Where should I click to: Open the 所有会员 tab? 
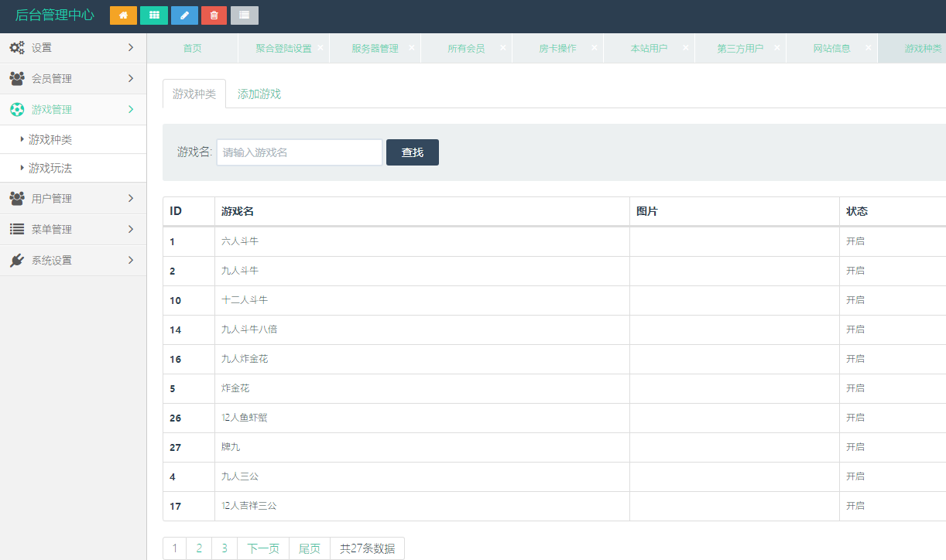[x=466, y=48]
